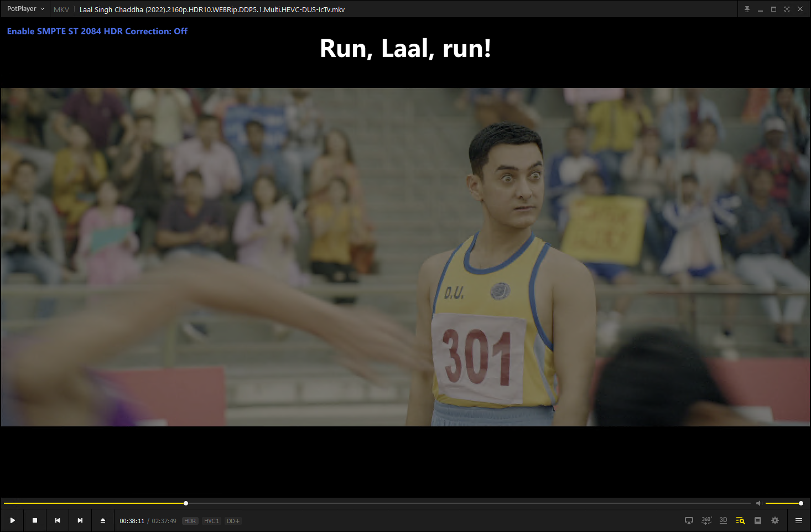Viewport: 811px width, 532px height.
Task: Click the volume slider track
Action: click(783, 503)
